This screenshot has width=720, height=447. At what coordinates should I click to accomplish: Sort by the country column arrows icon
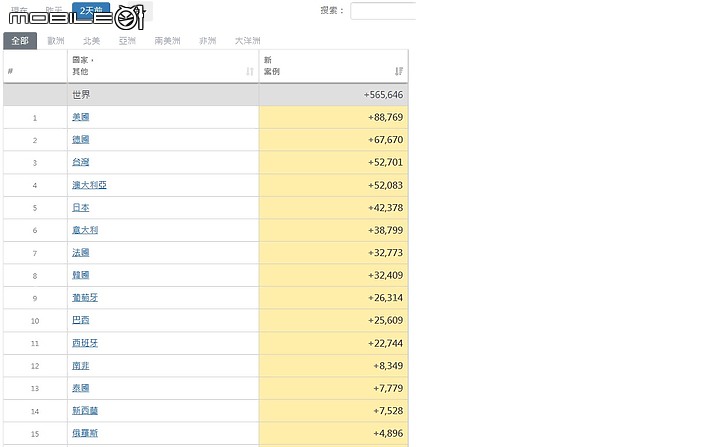[x=249, y=71]
